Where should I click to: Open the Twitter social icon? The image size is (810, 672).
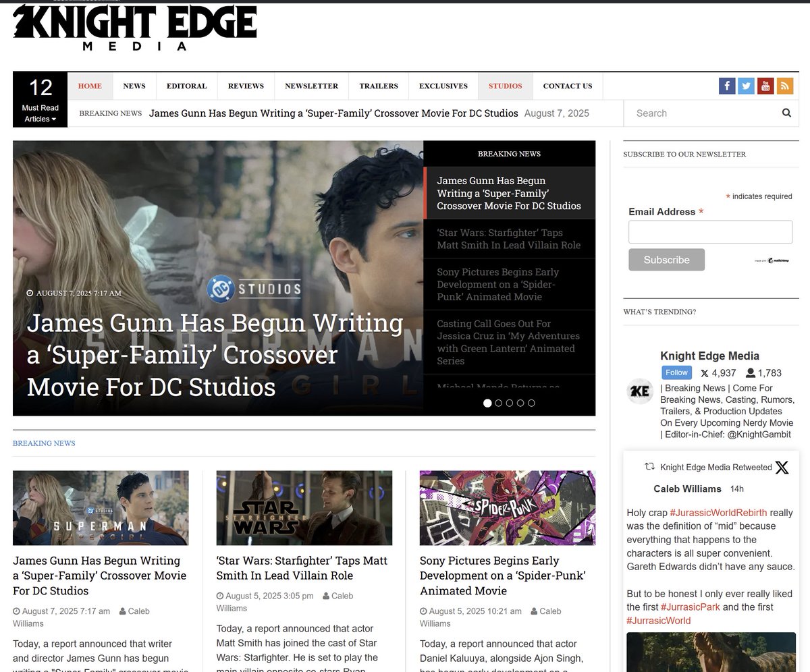[x=746, y=86]
